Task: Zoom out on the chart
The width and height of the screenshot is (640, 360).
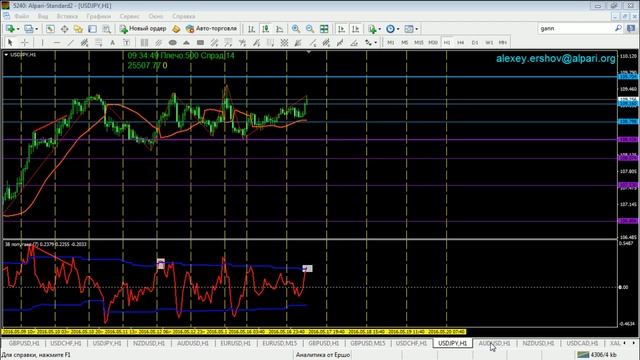Action: 310,29
